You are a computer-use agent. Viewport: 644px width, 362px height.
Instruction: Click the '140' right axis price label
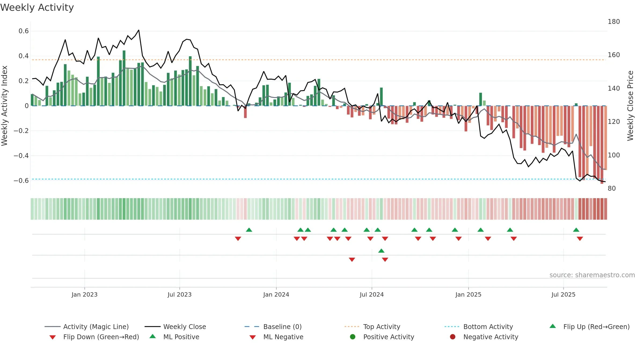614,88
